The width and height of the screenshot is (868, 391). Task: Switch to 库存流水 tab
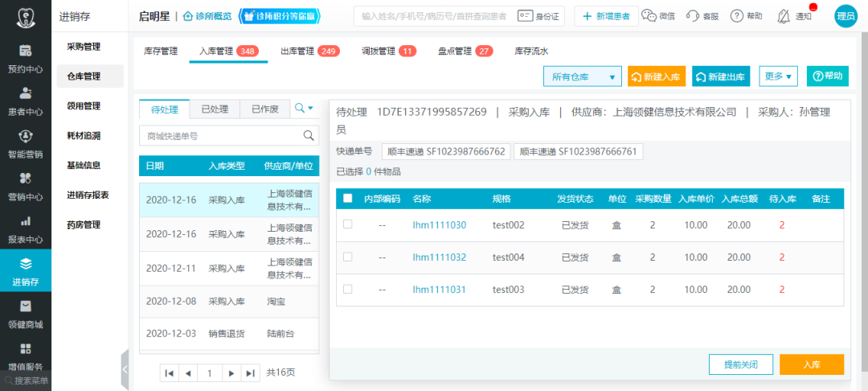pyautogui.click(x=531, y=51)
